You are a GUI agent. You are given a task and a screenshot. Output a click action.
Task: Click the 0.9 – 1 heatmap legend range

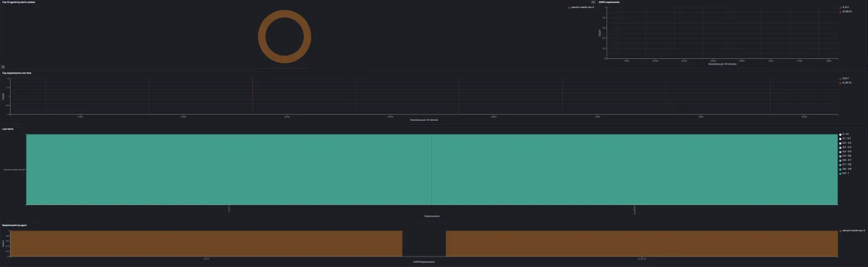846,173
